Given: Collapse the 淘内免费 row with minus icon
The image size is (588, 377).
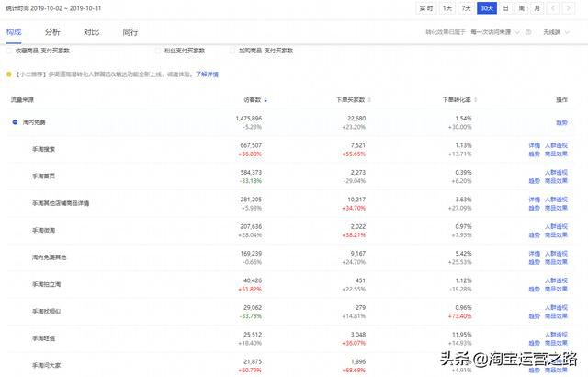Looking at the screenshot, I should coord(15,121).
